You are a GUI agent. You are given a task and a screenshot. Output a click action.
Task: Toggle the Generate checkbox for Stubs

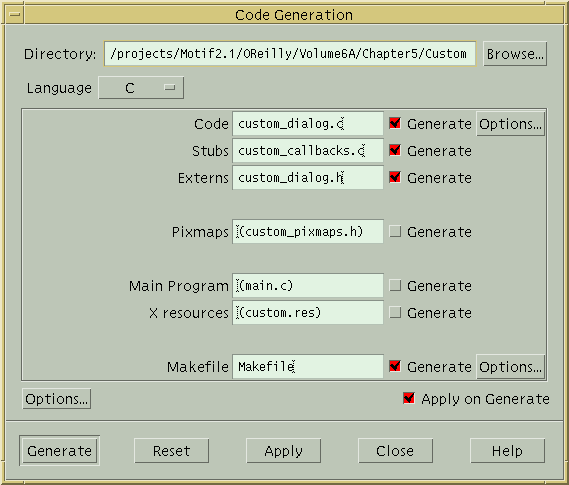(x=395, y=151)
